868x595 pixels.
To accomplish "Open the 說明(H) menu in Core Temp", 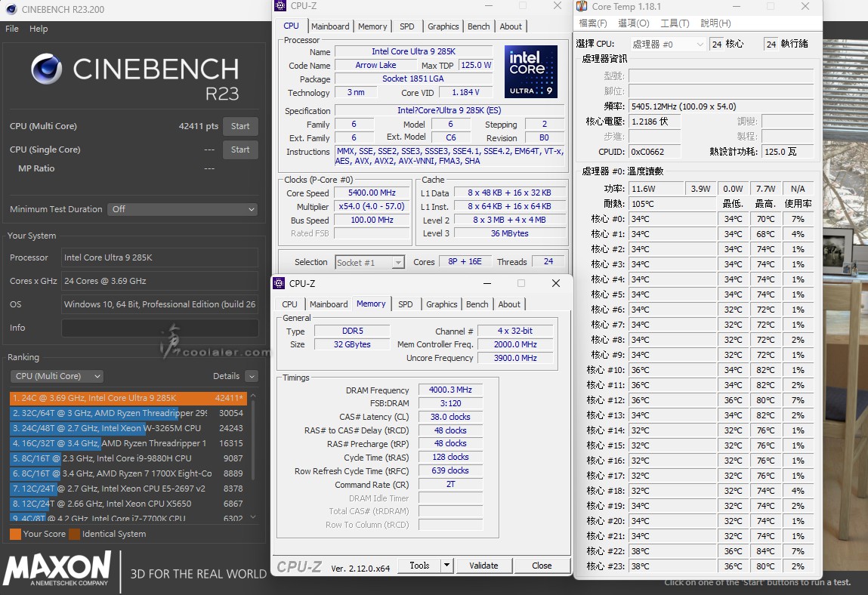I will pyautogui.click(x=715, y=23).
